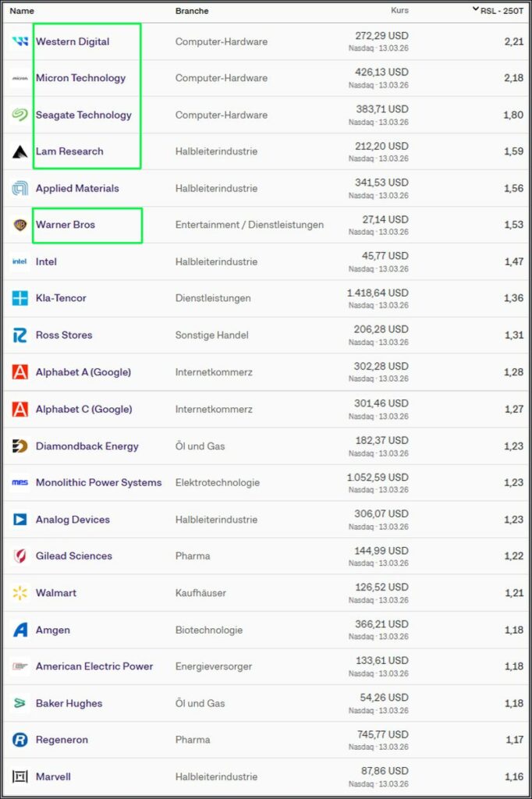Open Alphabet A (Google) stock page
The width and height of the screenshot is (532, 799).
83,372
